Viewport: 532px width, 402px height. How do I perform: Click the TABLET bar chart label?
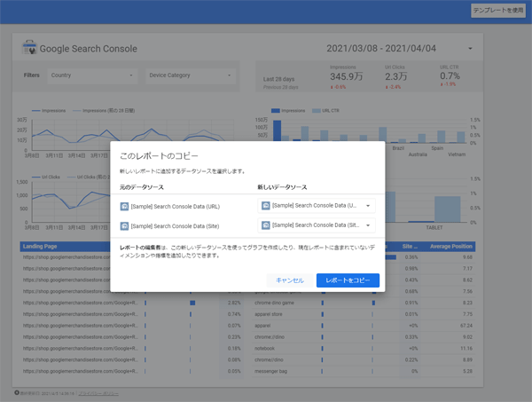pyautogui.click(x=434, y=228)
